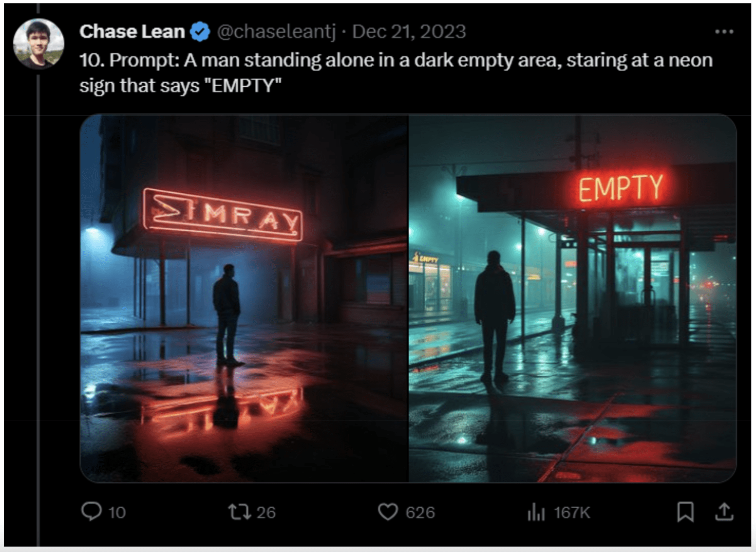Retweet this post via retweet icon
Image resolution: width=756 pixels, height=552 pixels.
pos(240,512)
